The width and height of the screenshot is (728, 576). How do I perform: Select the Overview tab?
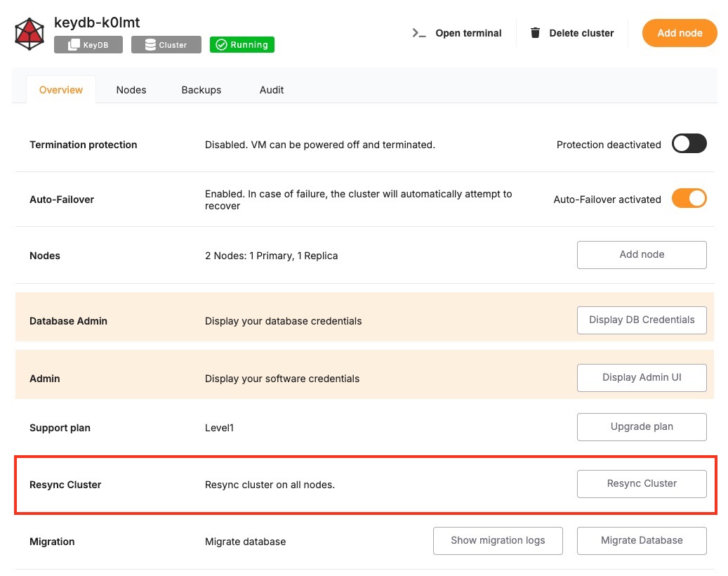(x=61, y=90)
